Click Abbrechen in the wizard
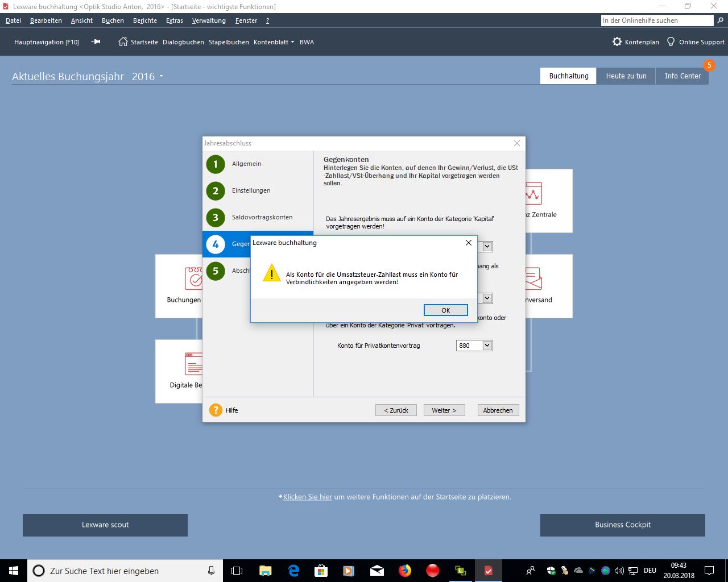The height and width of the screenshot is (582, 728). 498,410
